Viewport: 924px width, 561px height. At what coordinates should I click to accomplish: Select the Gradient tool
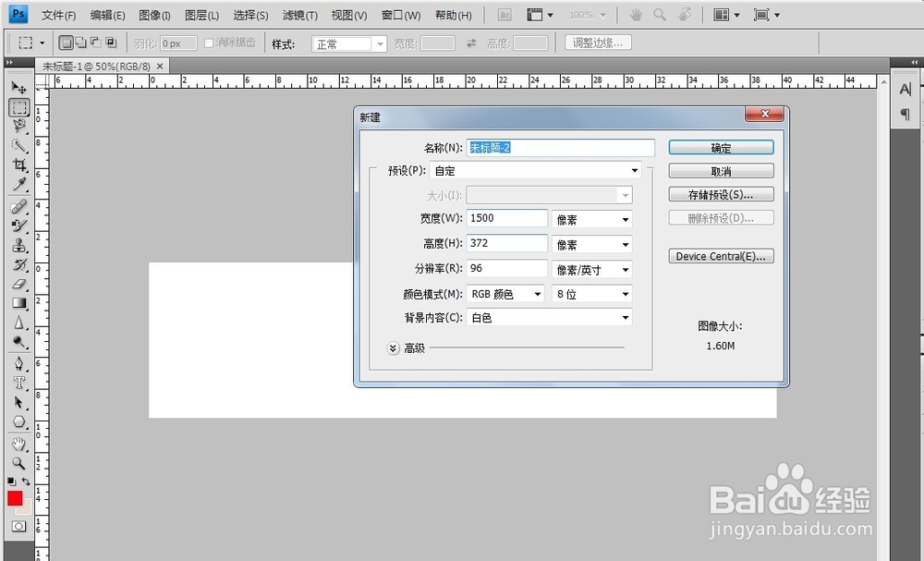click(18, 303)
